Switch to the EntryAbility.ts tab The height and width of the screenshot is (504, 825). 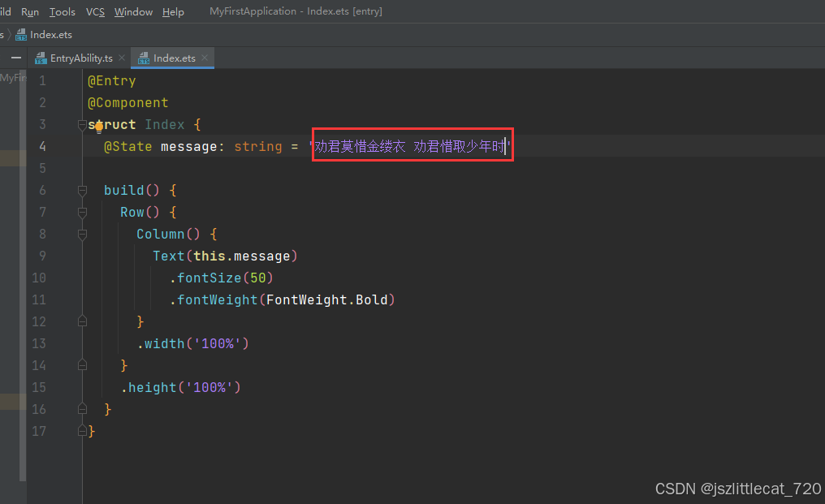[80, 58]
